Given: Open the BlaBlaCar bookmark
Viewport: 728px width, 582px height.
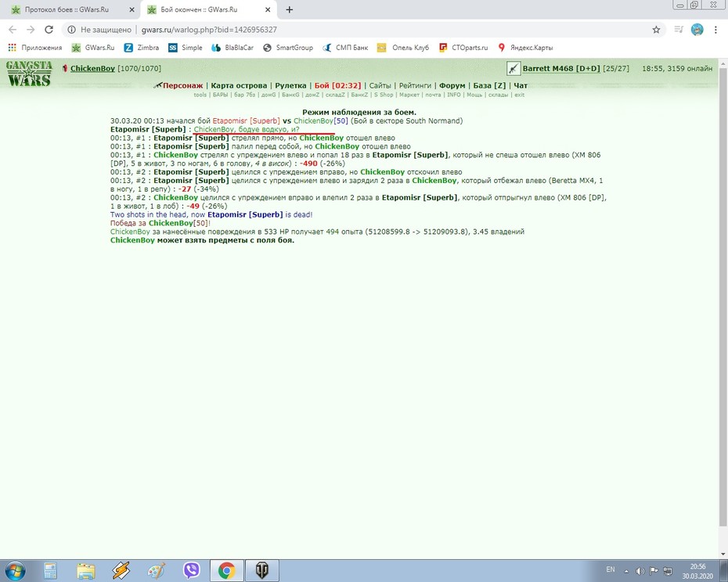Looking at the screenshot, I should pyautogui.click(x=232, y=48).
